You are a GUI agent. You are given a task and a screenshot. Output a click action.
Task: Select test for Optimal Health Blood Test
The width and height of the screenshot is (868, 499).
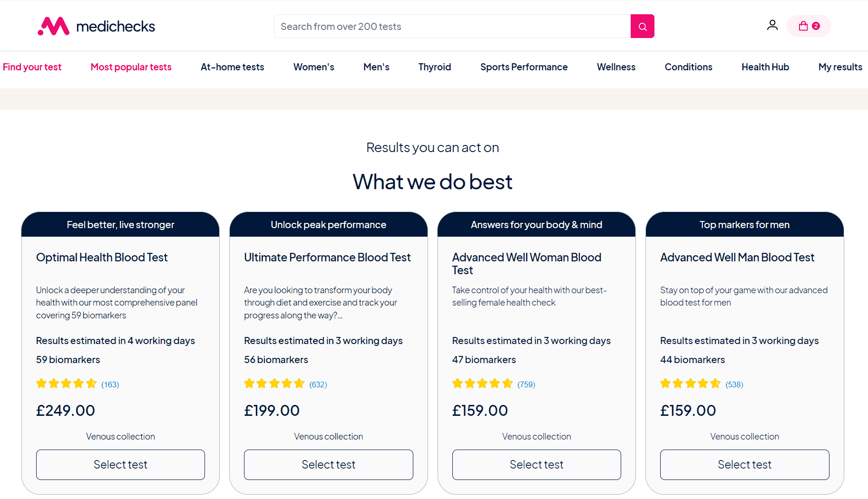coord(120,465)
